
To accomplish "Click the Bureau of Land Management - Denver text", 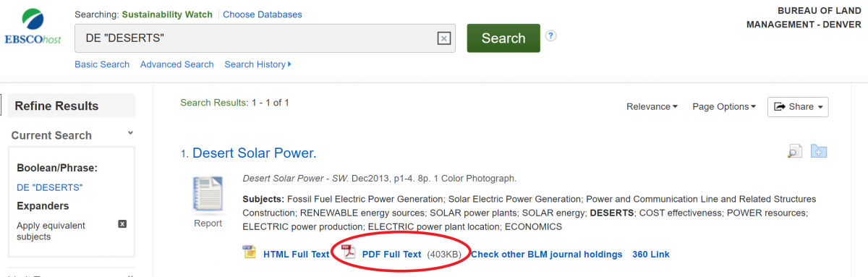I will (x=804, y=17).
